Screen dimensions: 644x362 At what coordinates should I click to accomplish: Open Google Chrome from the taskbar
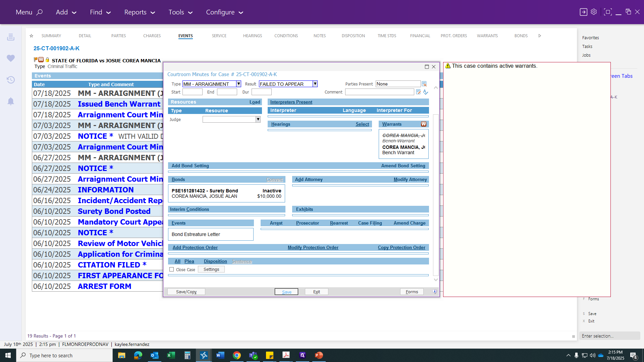click(x=237, y=355)
